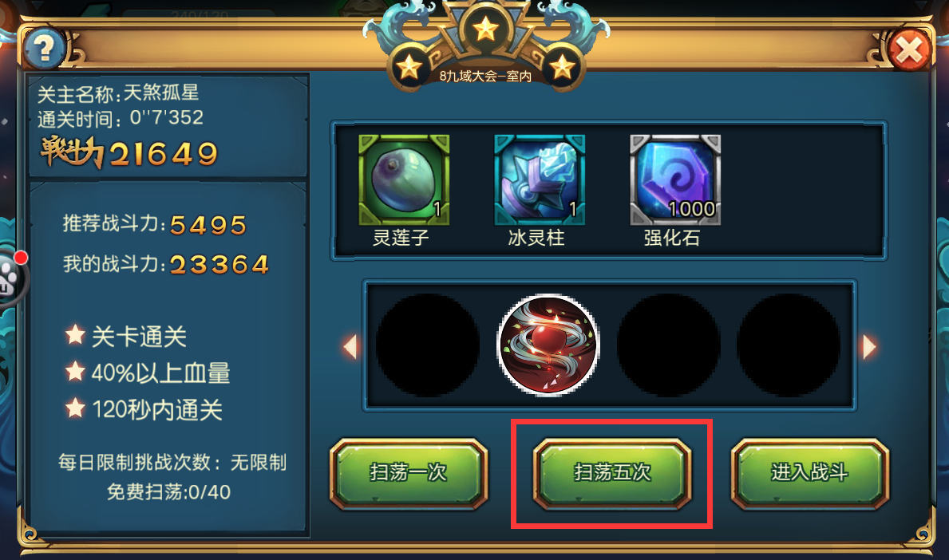Click the left star on the stage badge

pyautogui.click(x=409, y=67)
